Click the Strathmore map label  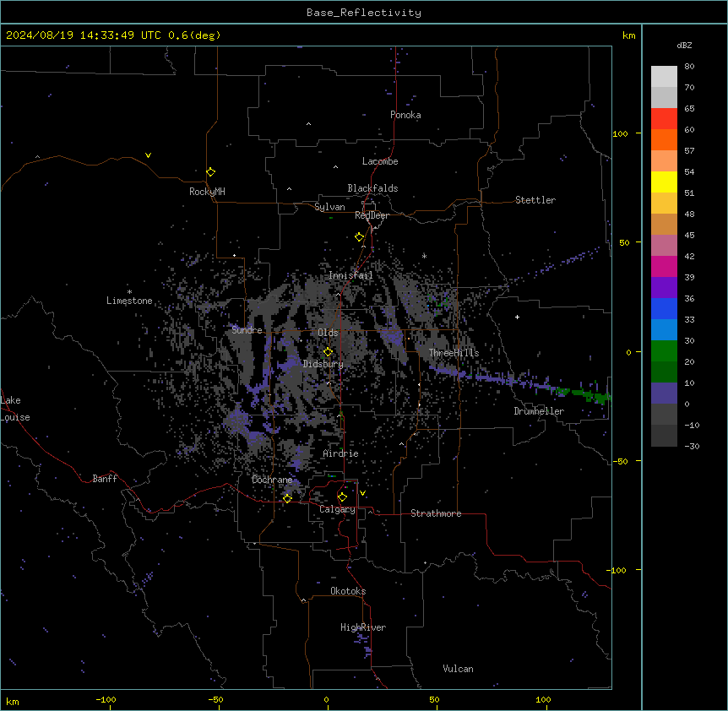point(436,513)
